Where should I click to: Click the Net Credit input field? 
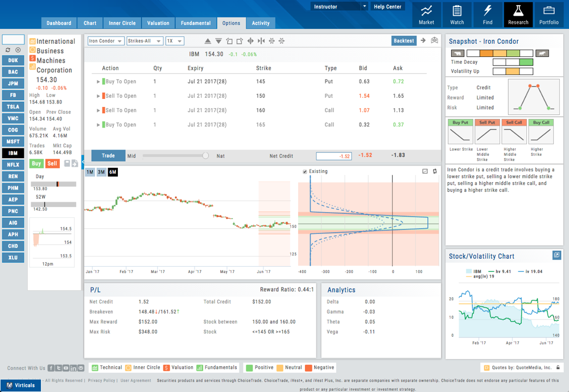(x=334, y=156)
